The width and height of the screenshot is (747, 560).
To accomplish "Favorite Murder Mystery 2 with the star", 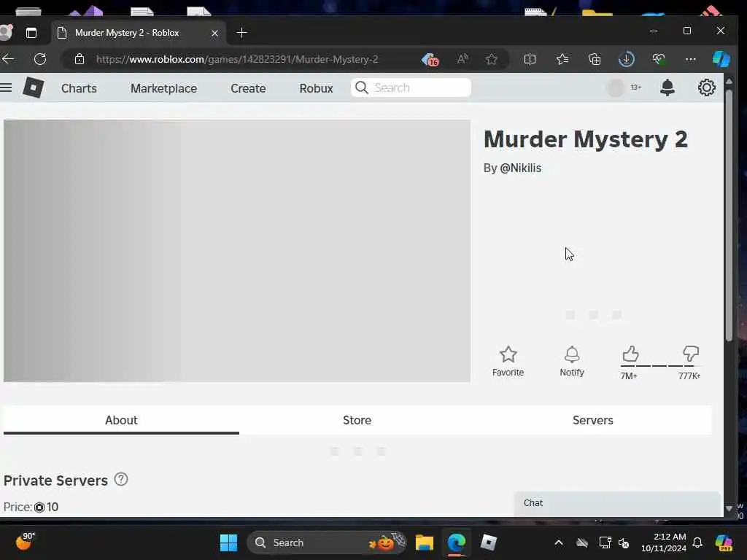I will click(508, 362).
